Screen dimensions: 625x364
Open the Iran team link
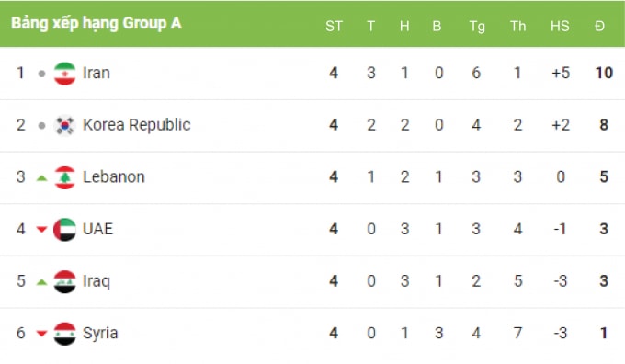coord(97,73)
